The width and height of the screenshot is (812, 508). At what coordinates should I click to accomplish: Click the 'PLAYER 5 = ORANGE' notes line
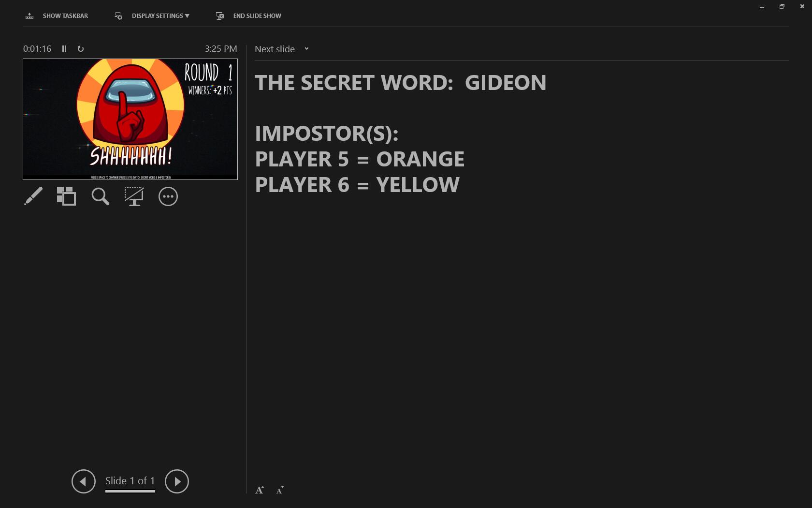point(360,159)
